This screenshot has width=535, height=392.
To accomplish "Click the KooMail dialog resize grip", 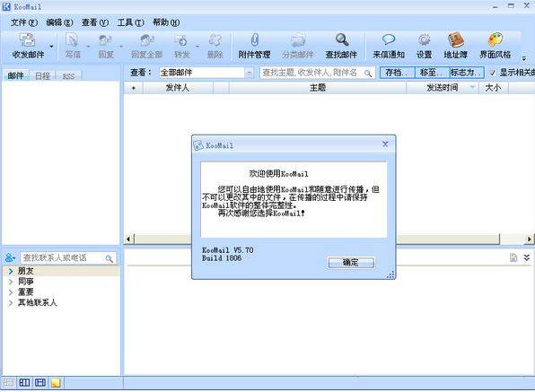I will (x=390, y=274).
